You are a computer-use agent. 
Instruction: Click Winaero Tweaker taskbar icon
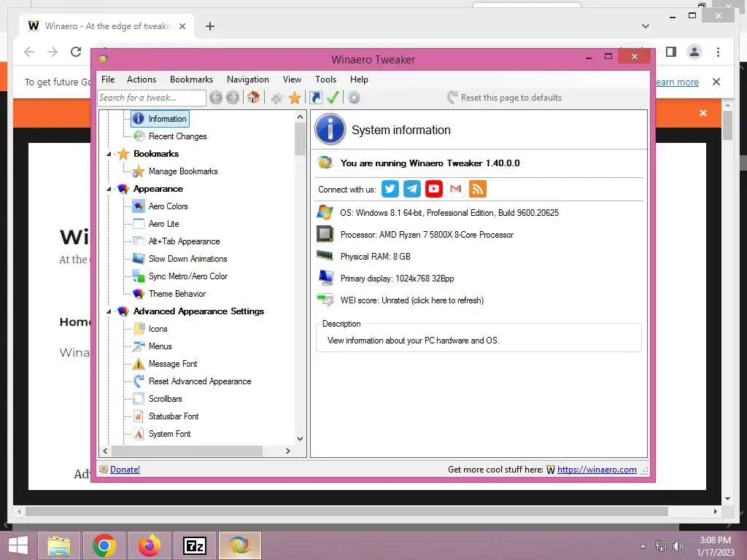tap(239, 545)
